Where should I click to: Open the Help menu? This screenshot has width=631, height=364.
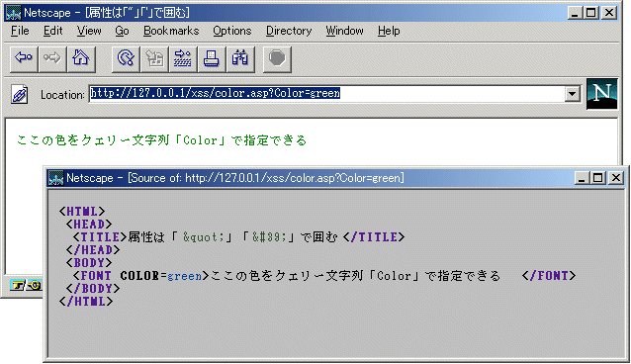pos(389,31)
